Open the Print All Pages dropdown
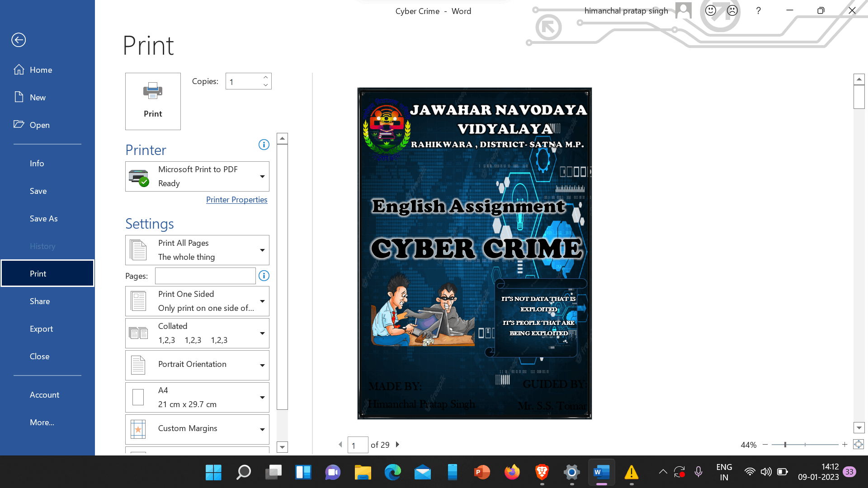Screen dimensions: 868x488 point(262,250)
